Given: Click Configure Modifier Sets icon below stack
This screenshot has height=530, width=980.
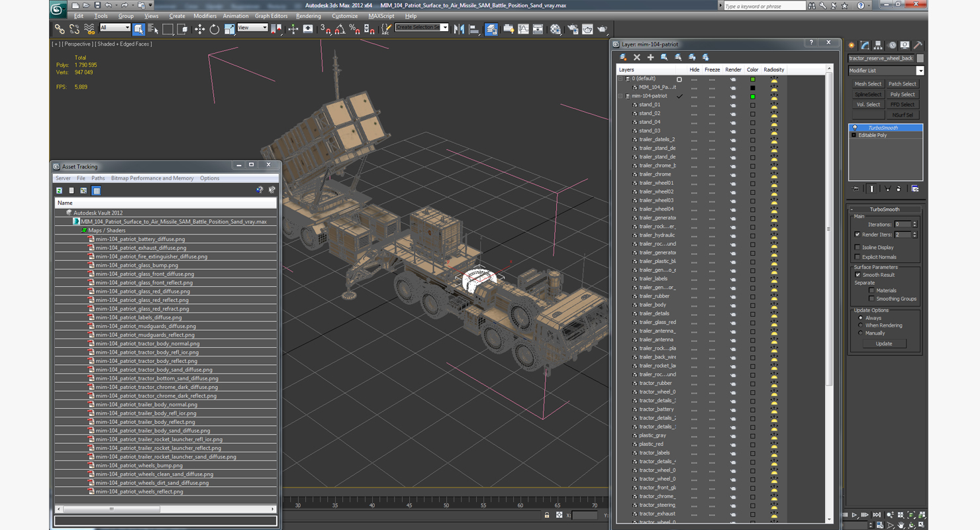Looking at the screenshot, I should tap(915, 189).
